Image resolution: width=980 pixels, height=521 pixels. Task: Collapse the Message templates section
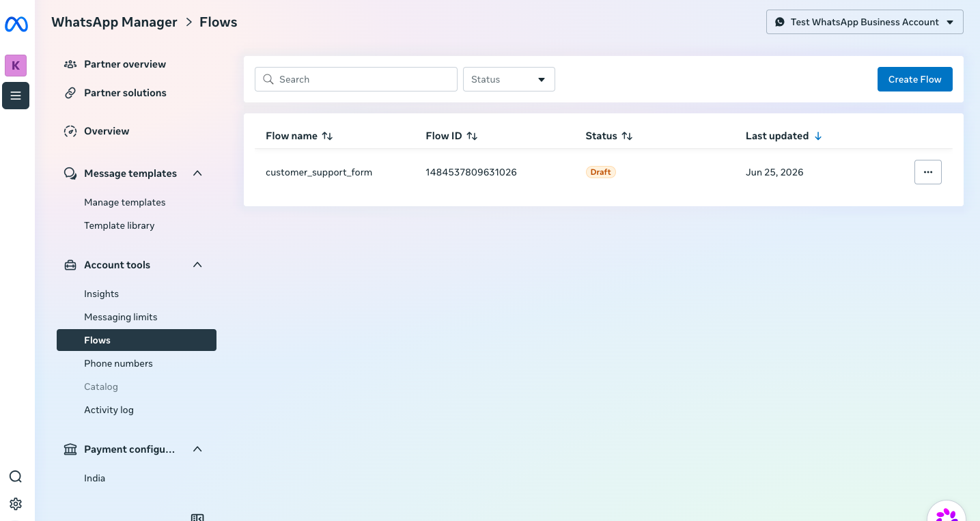197,173
